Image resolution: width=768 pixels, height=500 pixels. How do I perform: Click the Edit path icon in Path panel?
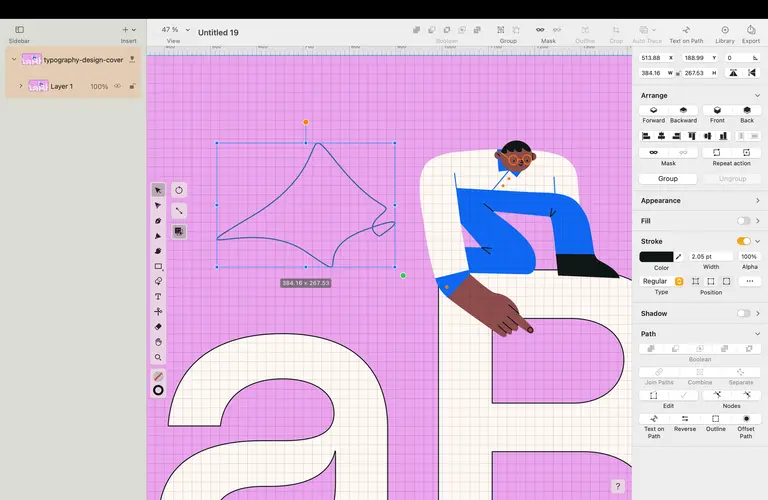[653, 395]
